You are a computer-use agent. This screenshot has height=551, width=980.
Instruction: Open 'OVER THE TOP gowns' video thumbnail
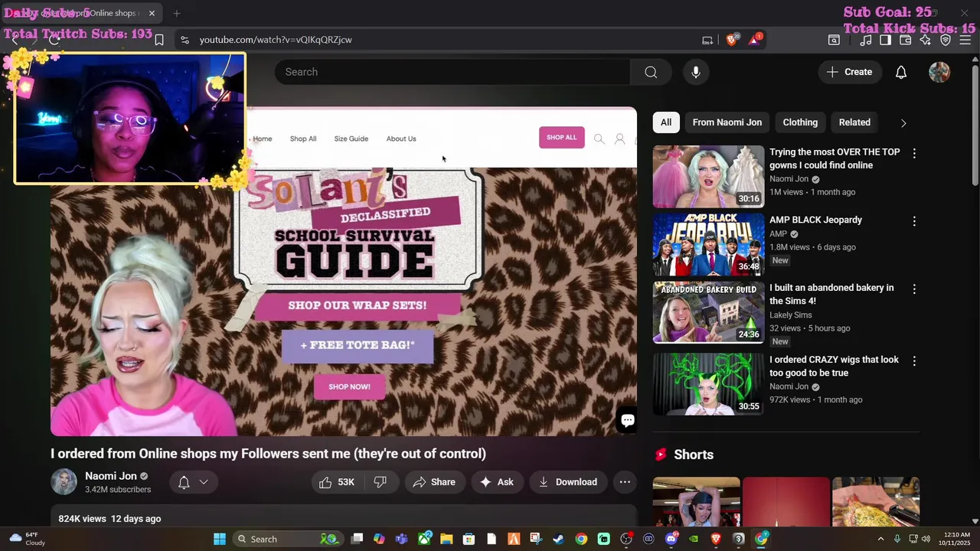click(708, 177)
